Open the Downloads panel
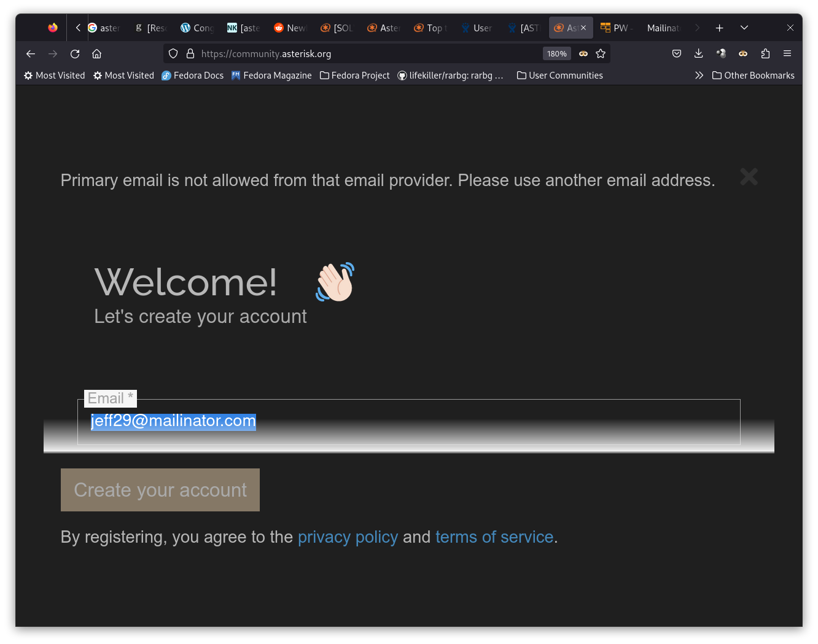Image resolution: width=818 pixels, height=644 pixels. pos(699,54)
